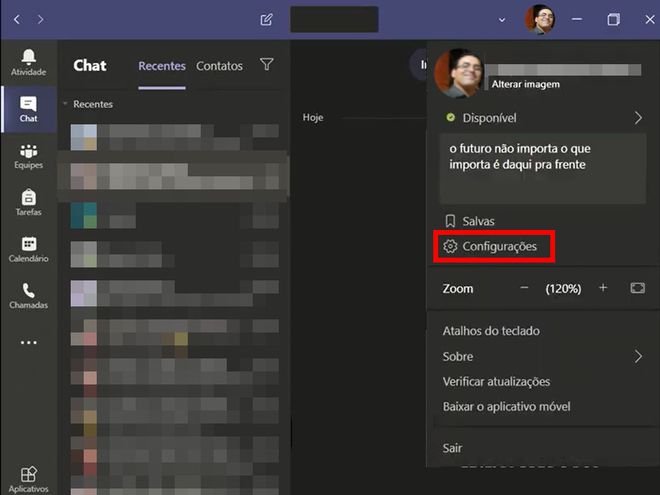Viewport: 660px width, 495px height.
Task: Toggle full screen icon beside zoom
Action: tap(637, 288)
